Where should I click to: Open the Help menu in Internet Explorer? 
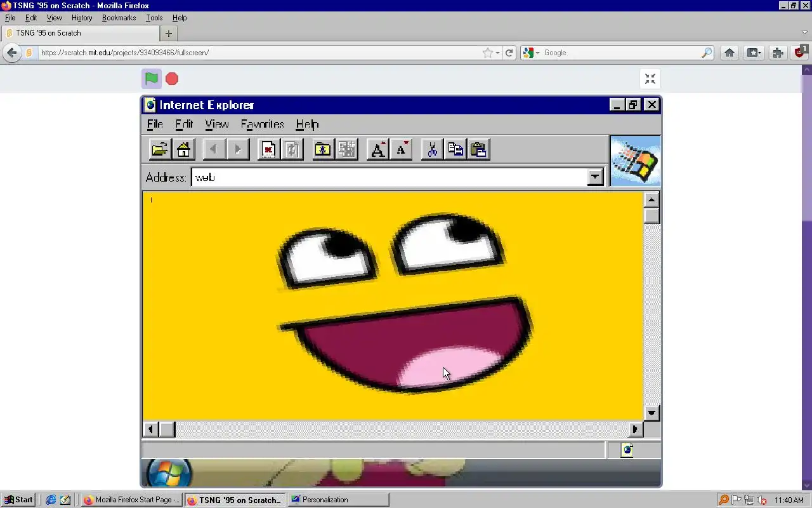click(307, 124)
